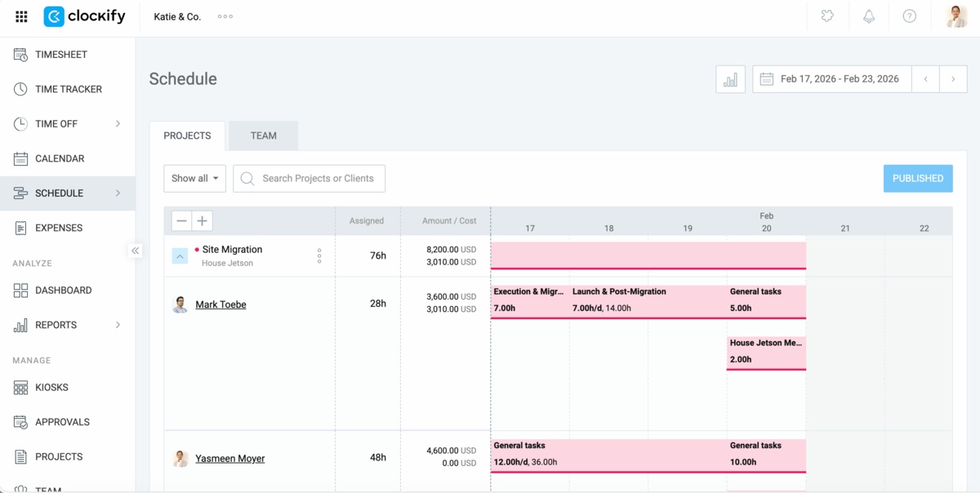
Task: Open the integrations puzzle icon
Action: (x=827, y=16)
